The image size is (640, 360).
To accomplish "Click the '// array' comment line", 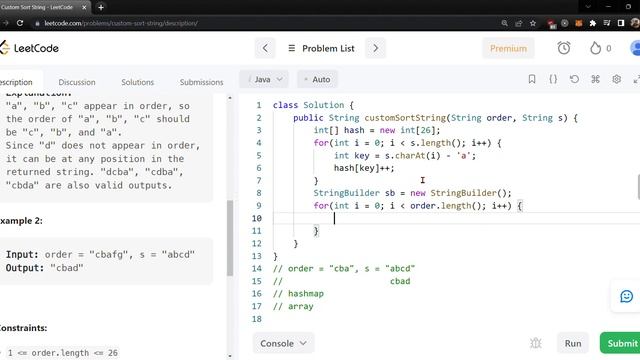I will pos(293,306).
